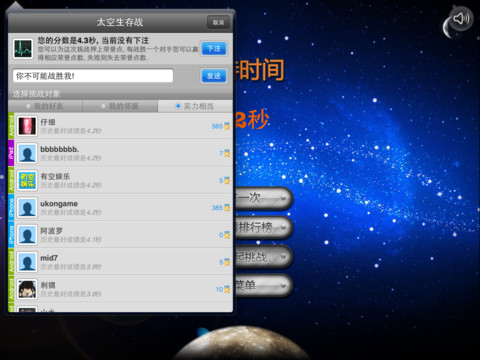Mute sound with the speaker icon
480x360 pixels.
[461, 19]
